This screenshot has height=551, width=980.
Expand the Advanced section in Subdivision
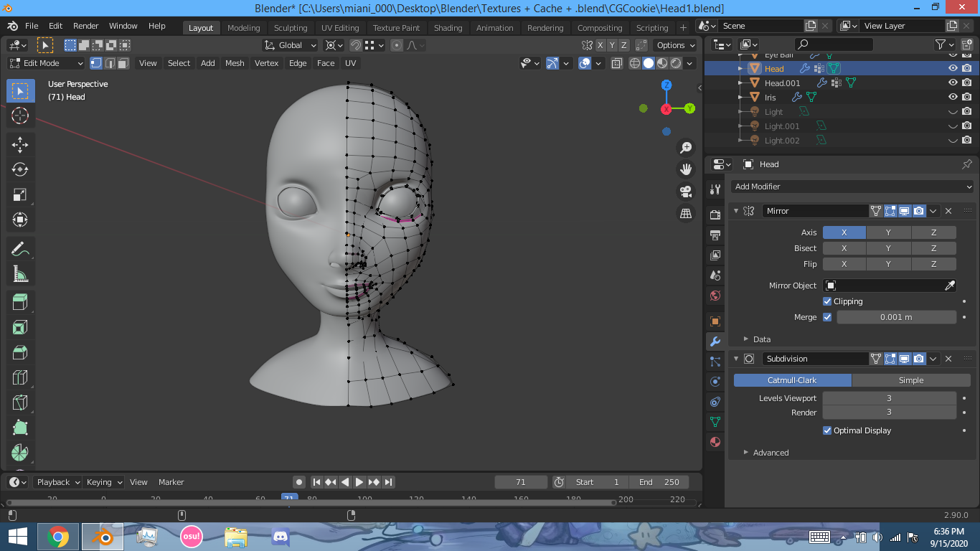[x=770, y=453]
